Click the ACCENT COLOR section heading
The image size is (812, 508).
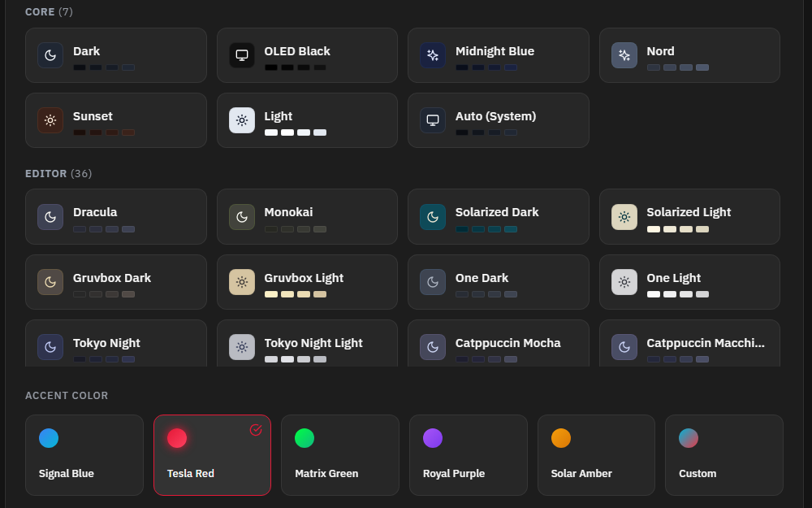(67, 396)
